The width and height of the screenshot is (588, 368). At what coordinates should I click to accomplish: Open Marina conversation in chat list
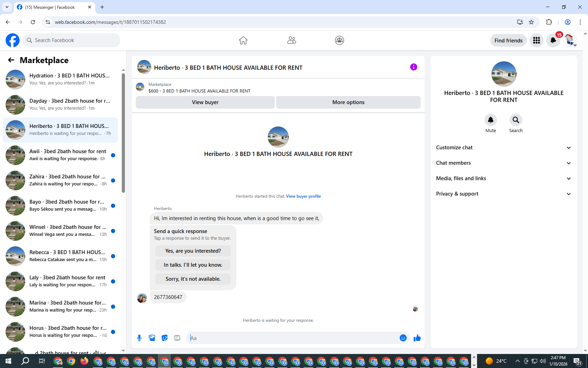click(x=60, y=307)
